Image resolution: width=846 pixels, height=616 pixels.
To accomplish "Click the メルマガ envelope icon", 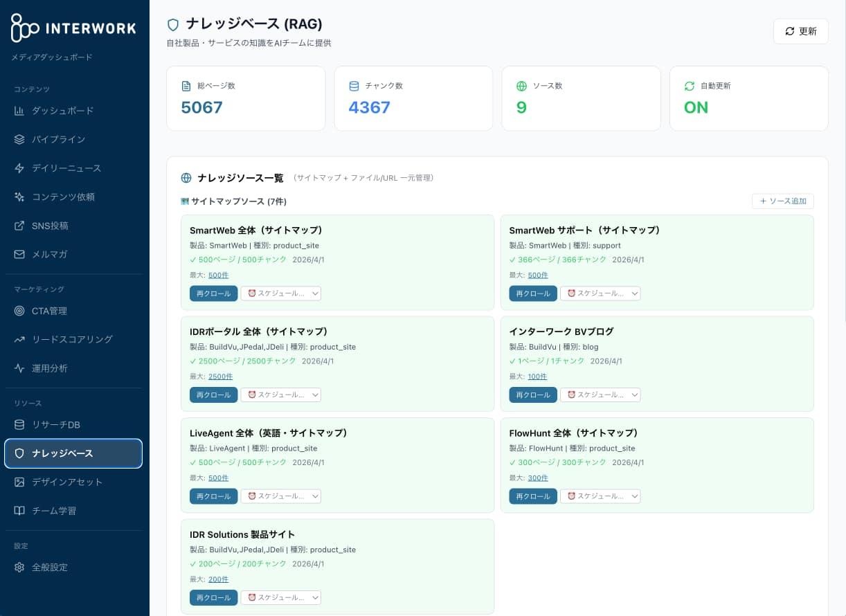I will [19, 254].
